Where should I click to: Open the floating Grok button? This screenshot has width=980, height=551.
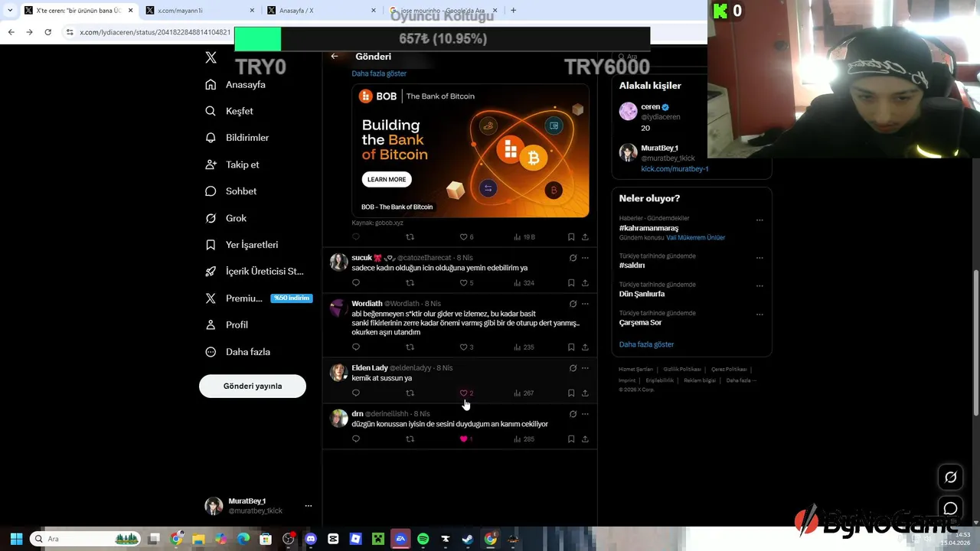coord(951,477)
